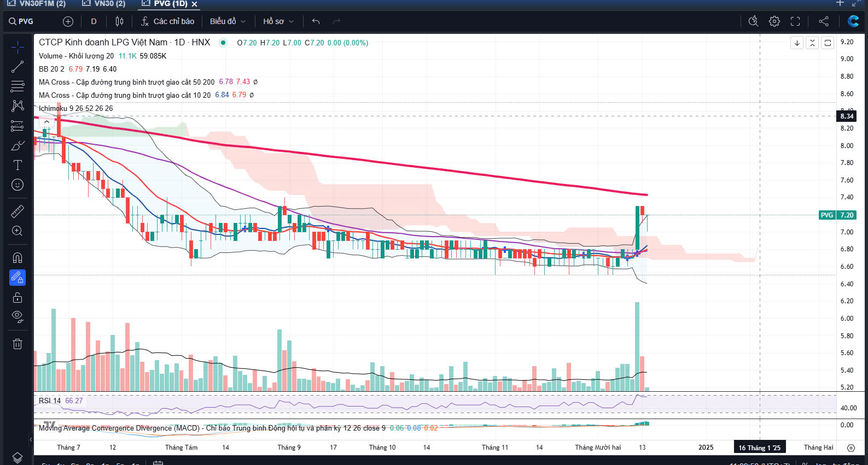Screen dimensions: 868x465
Task: Select MA Cross 10 20 indicator legend
Action: (124, 95)
